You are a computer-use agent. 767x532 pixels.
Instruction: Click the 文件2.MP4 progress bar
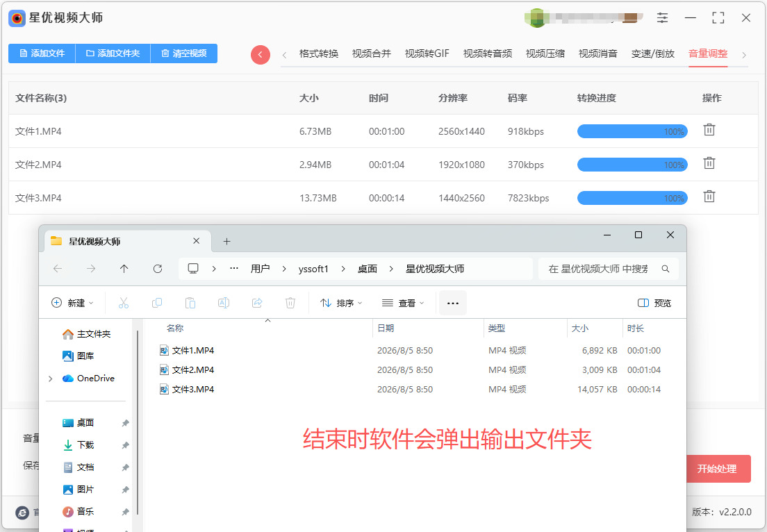pyautogui.click(x=632, y=165)
